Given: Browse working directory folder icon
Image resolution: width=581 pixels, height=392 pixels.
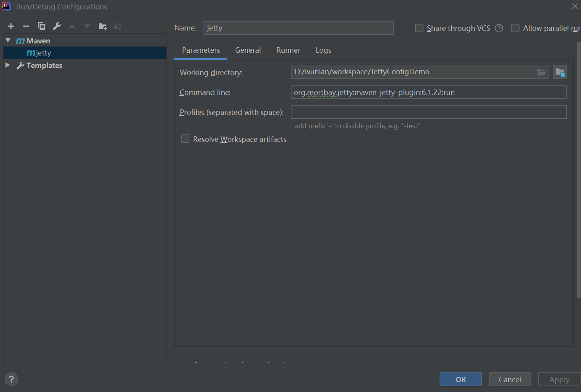Looking at the screenshot, I should [x=541, y=72].
